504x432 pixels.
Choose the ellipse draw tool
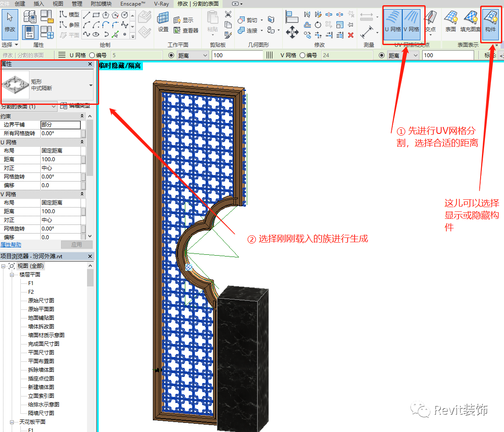tap(96, 34)
